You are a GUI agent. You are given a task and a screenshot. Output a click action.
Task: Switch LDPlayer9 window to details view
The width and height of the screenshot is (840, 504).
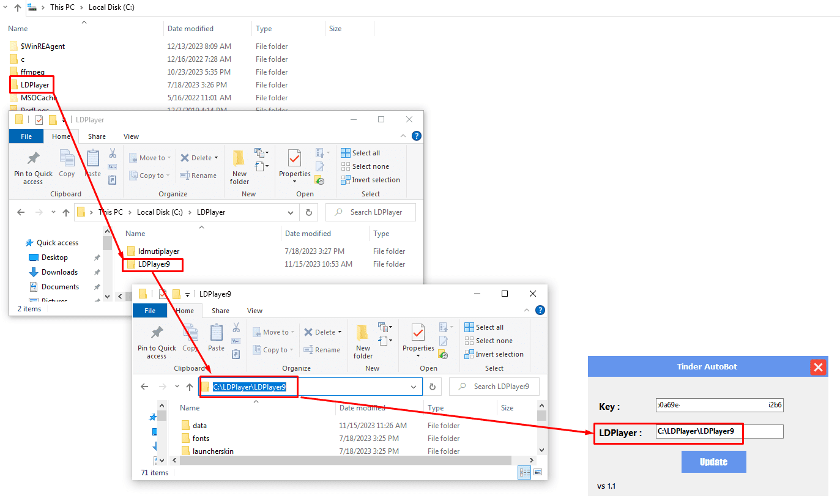point(524,472)
